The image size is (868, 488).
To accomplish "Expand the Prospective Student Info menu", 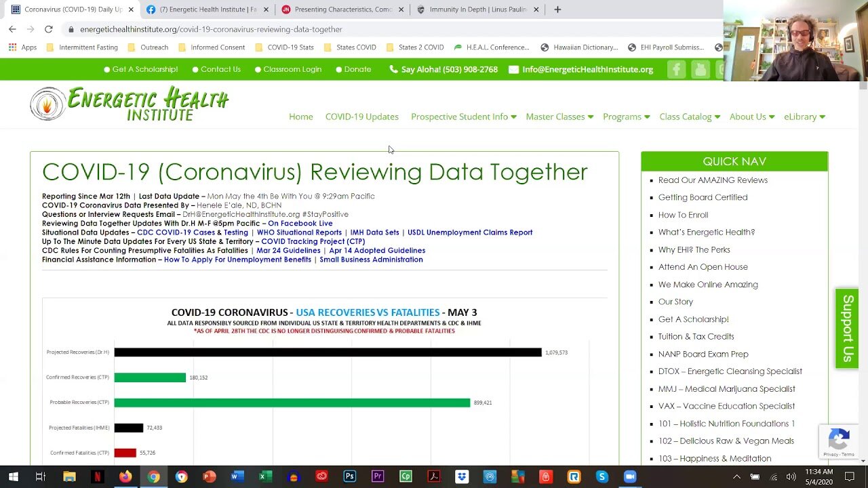I will tap(463, 117).
